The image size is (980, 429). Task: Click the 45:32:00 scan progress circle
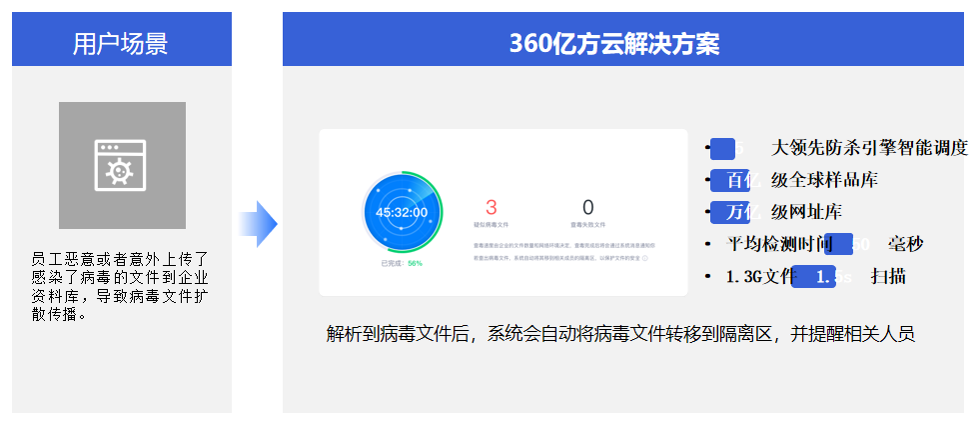[402, 212]
